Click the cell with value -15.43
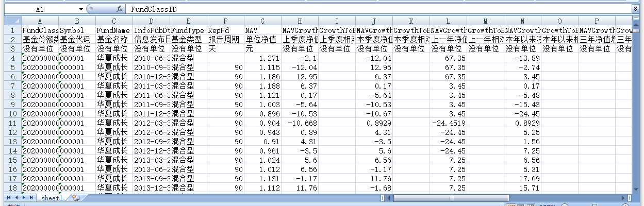The image size is (644, 206). click(523, 105)
